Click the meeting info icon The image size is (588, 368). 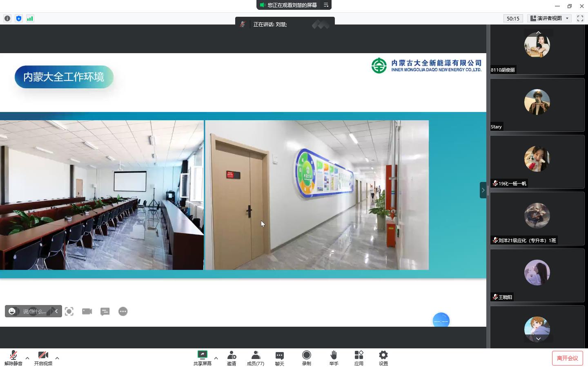pyautogui.click(x=7, y=18)
